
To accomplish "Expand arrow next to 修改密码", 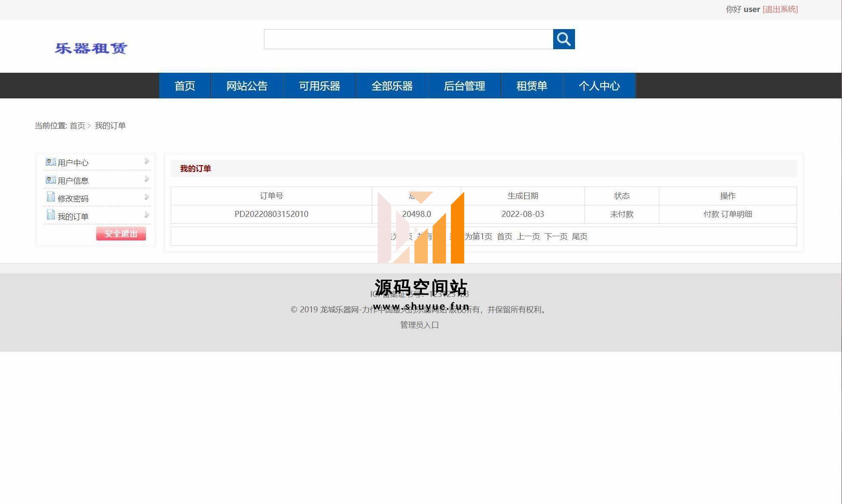I will (x=146, y=197).
